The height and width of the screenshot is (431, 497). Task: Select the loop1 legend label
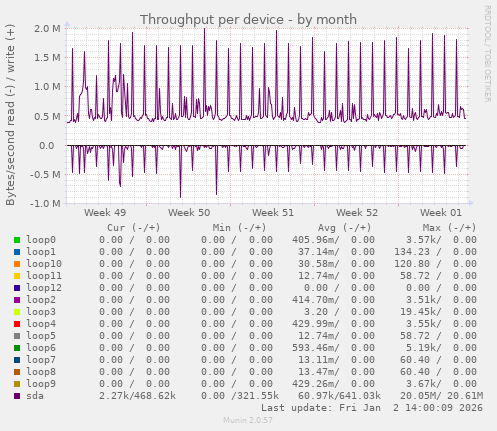(x=41, y=252)
